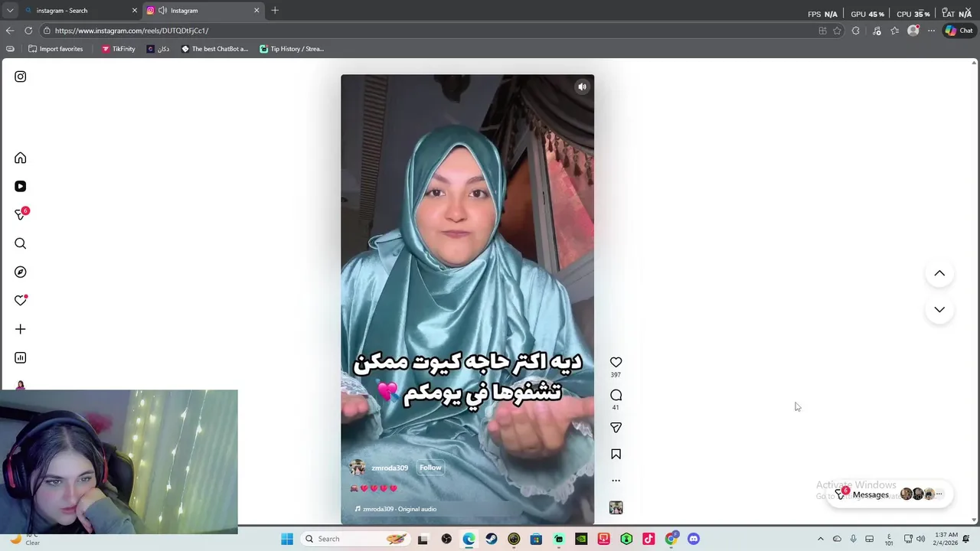This screenshot has height=551, width=980.
Task: Open the tab actions dropdown
Action: [x=10, y=11]
